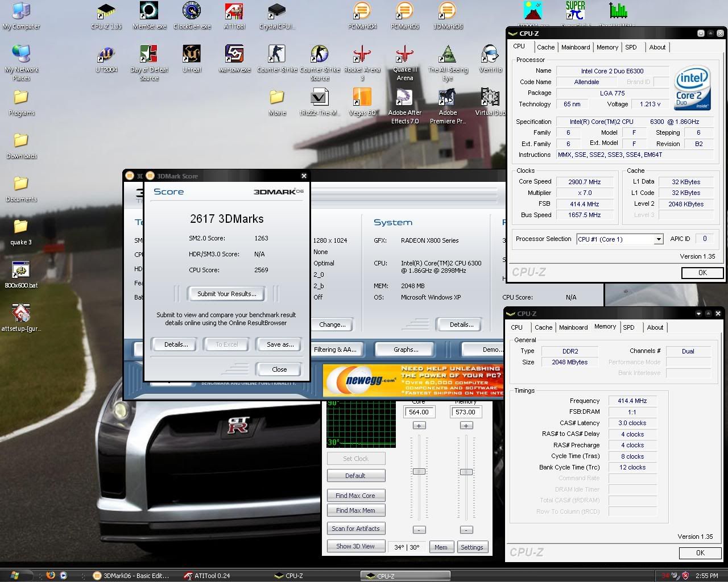The image size is (728, 582).
Task: Open the Adobe After Effects 7.0 shortcut
Action: (x=405, y=106)
